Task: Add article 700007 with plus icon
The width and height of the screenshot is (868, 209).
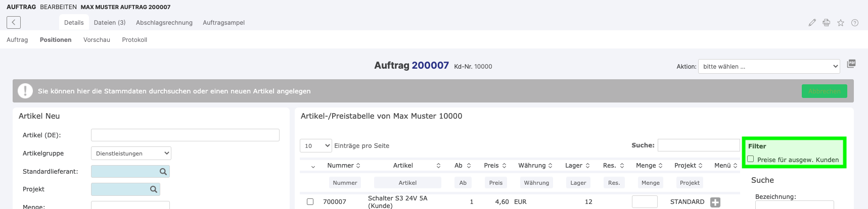Action: pos(715,202)
